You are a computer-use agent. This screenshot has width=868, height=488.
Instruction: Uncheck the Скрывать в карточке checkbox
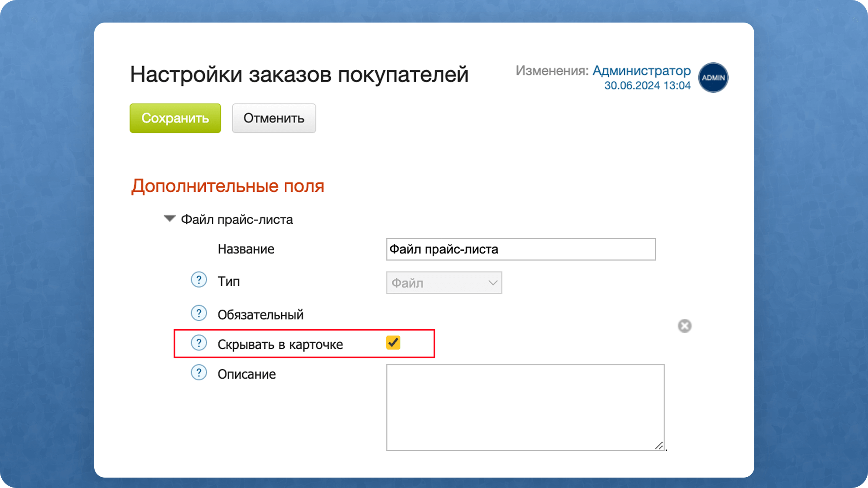393,343
